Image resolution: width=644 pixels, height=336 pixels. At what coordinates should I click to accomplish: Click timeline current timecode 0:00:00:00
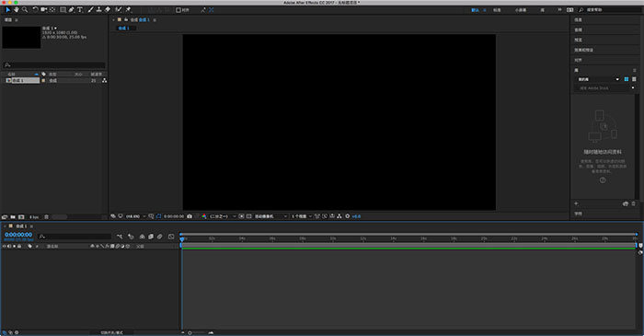click(18, 235)
